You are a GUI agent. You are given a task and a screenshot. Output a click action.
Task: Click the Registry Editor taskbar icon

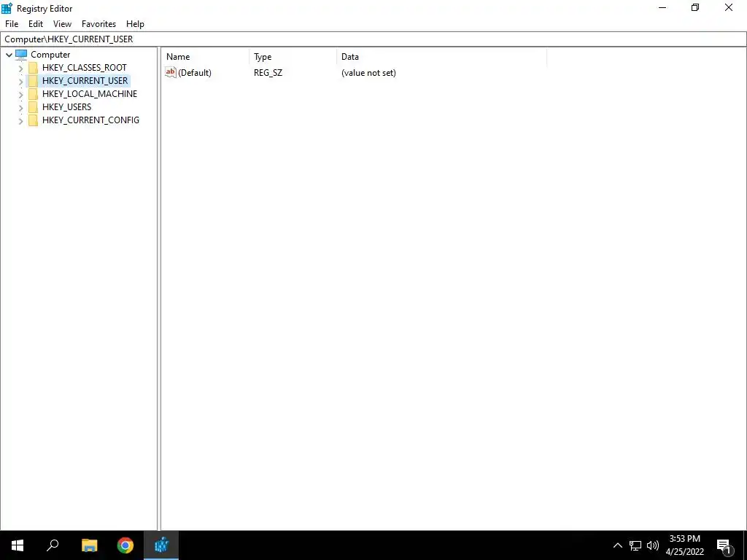tap(161, 545)
